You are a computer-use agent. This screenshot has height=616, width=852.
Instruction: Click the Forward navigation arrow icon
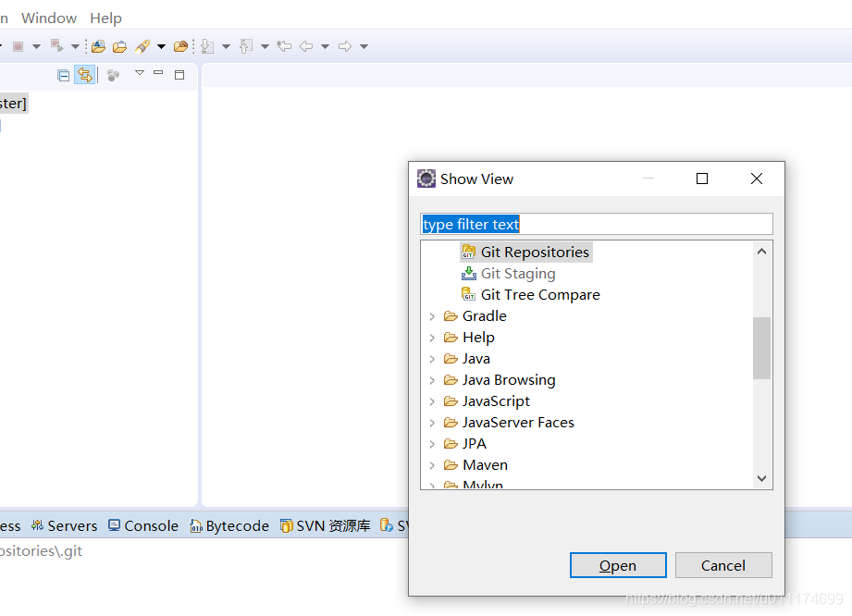pyautogui.click(x=345, y=47)
